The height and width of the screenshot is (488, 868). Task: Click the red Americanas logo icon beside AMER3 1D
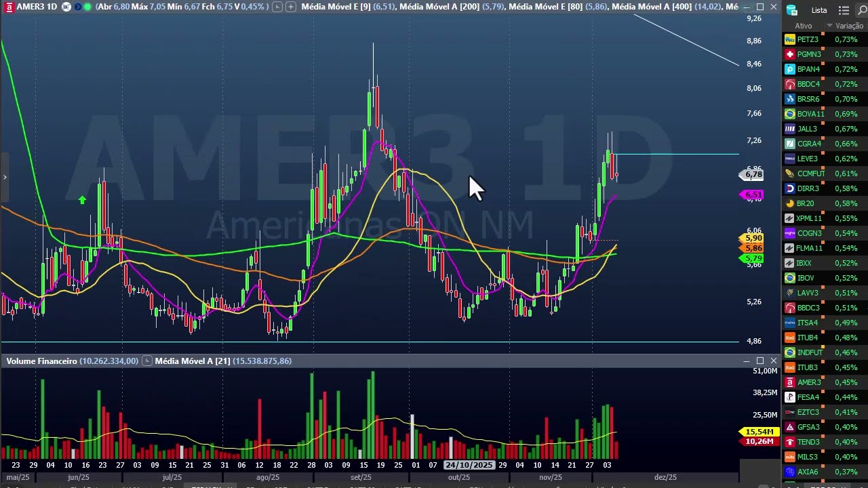[x=8, y=7]
